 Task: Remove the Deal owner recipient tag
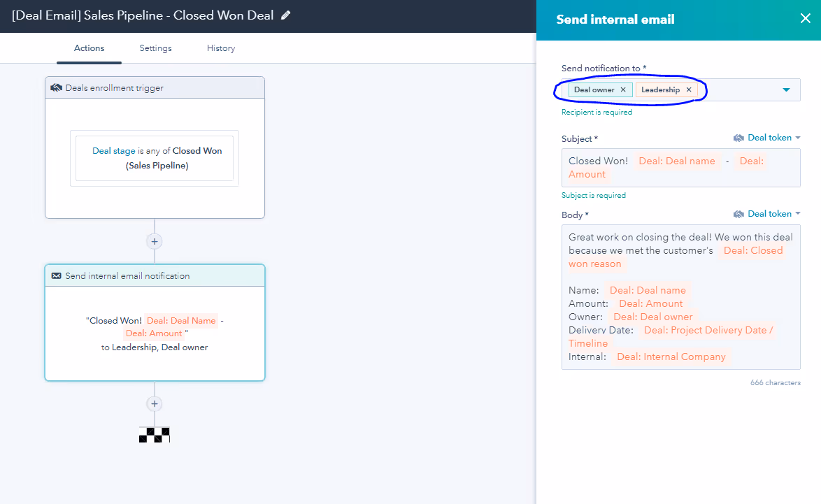[622, 89]
